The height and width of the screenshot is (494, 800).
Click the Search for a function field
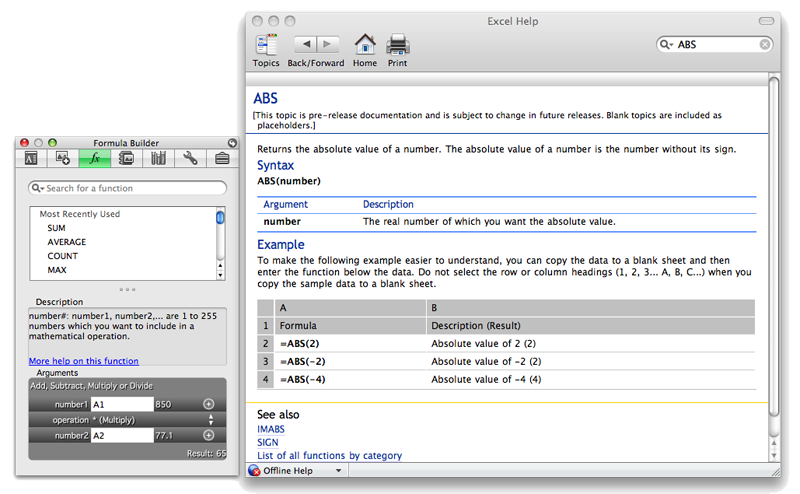coord(128,188)
